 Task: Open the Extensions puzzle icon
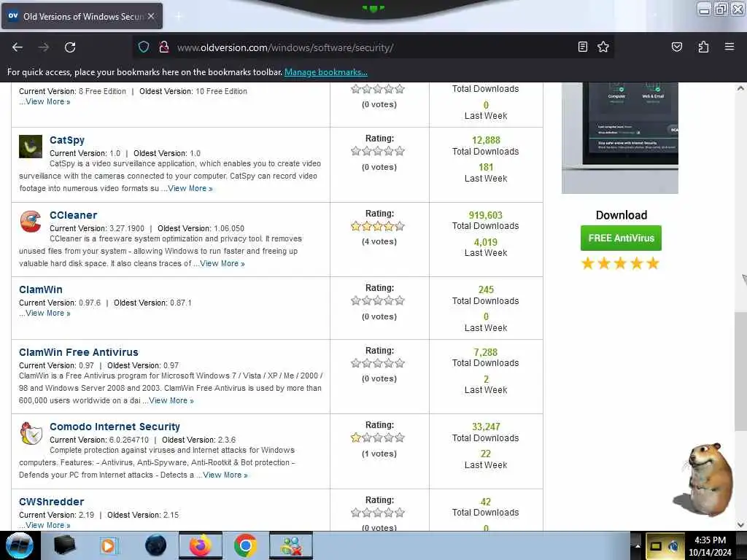(x=703, y=47)
